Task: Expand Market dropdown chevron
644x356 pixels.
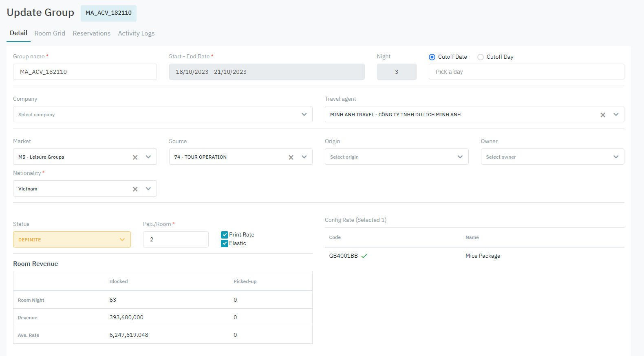Action: point(148,157)
